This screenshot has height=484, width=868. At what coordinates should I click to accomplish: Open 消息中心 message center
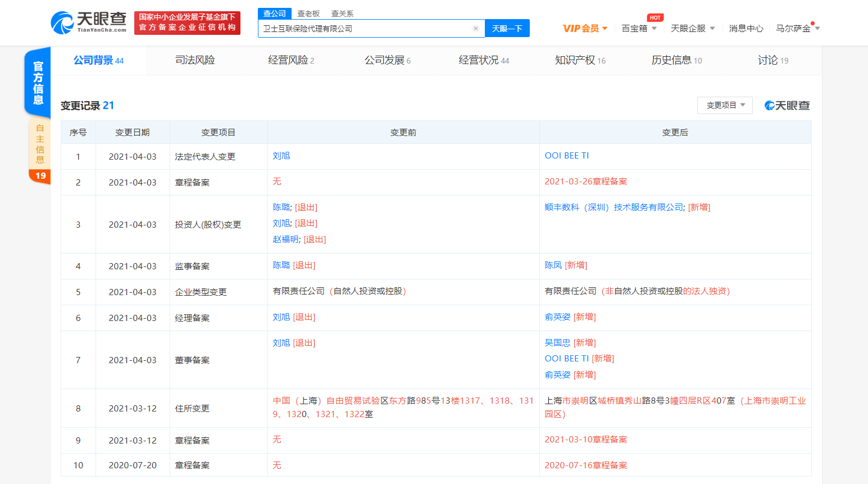click(746, 28)
